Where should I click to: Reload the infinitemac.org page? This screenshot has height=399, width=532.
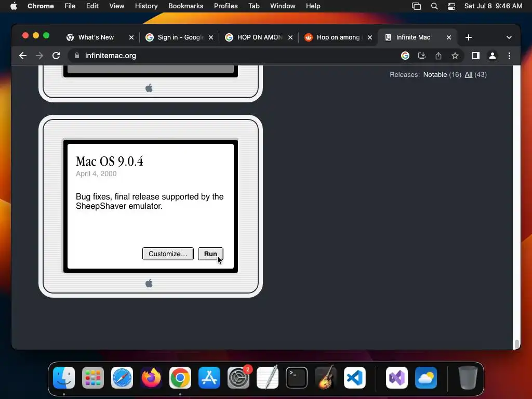[56, 56]
